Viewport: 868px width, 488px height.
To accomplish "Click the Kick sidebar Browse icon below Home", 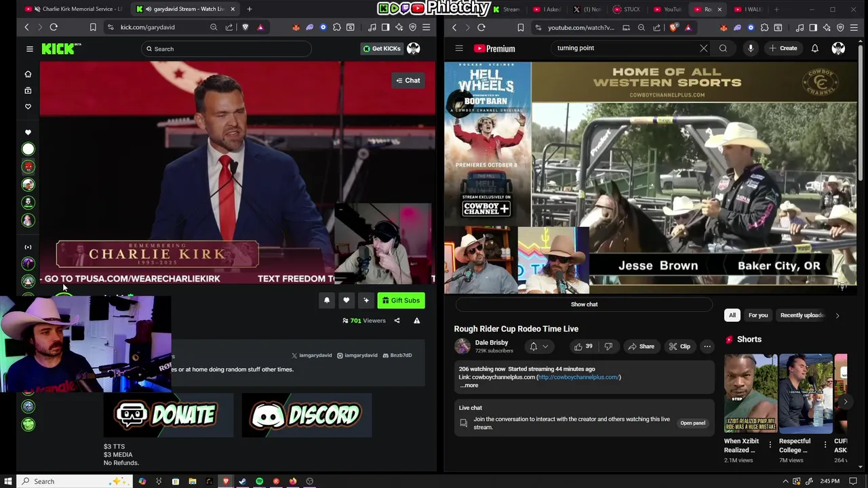I will click(28, 90).
